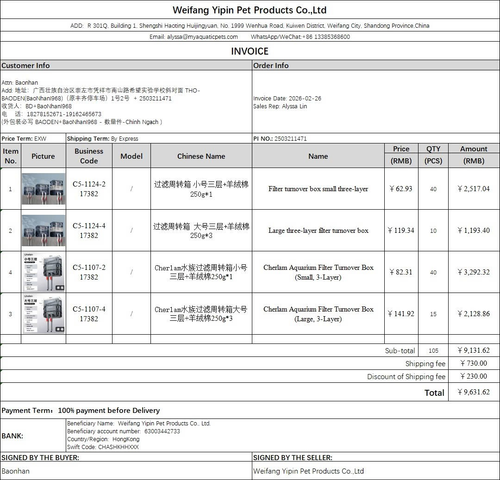Click the Business Code column header
The height and width of the screenshot is (480, 500).
tap(89, 156)
